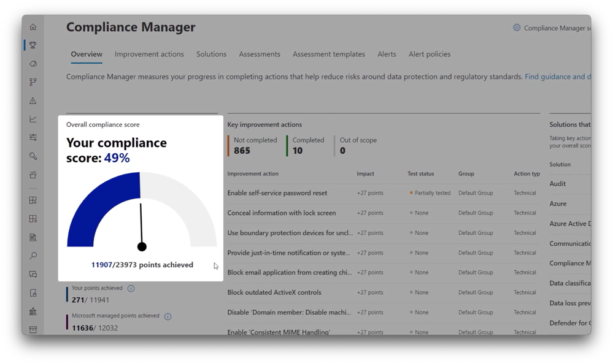The image size is (613, 364).
Task: Click info icon beside Microsoft managed points
Action: click(168, 316)
